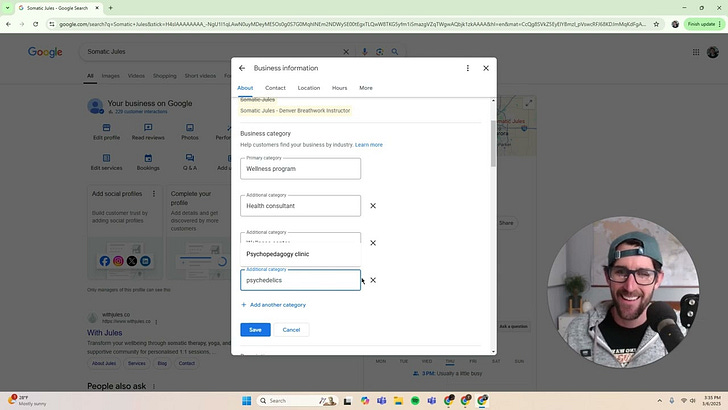Screen dimensions: 728x410
Task: Save the business category changes
Action: coord(255,330)
